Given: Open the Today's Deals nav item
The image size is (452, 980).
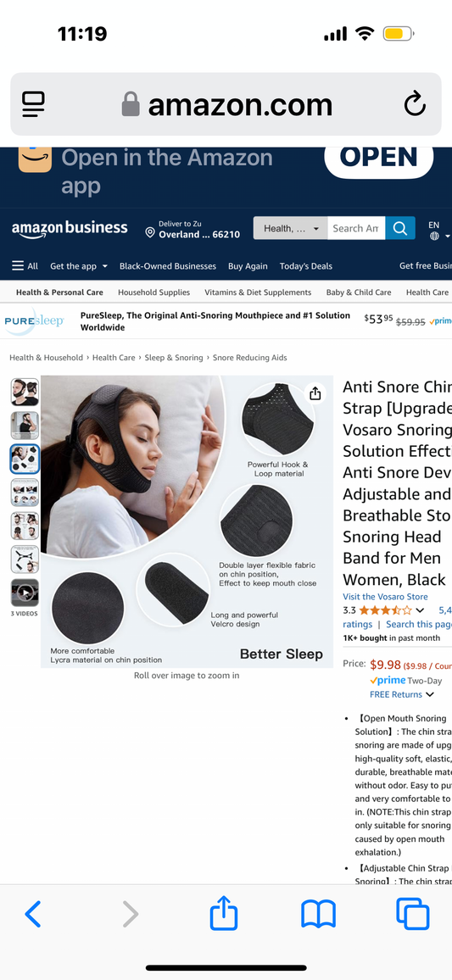Looking at the screenshot, I should pyautogui.click(x=305, y=265).
